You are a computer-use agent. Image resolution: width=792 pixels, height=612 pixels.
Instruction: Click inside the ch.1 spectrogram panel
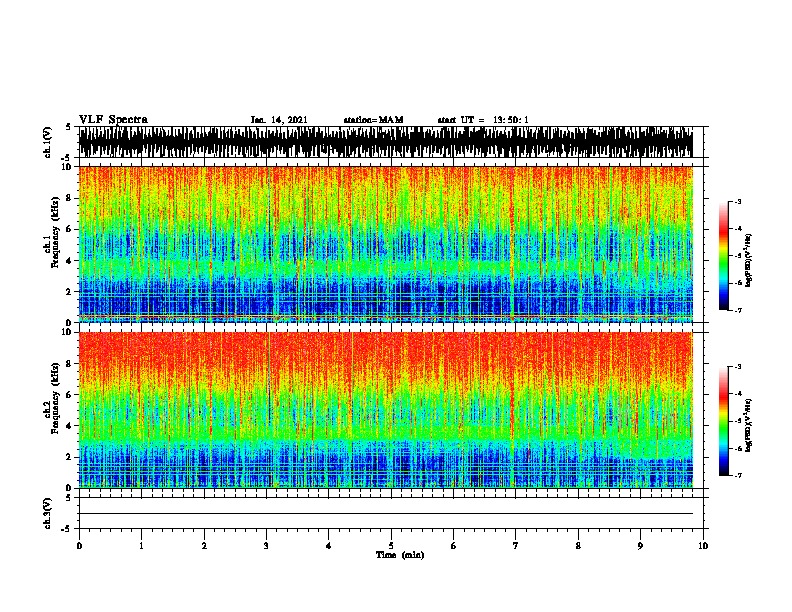386,244
